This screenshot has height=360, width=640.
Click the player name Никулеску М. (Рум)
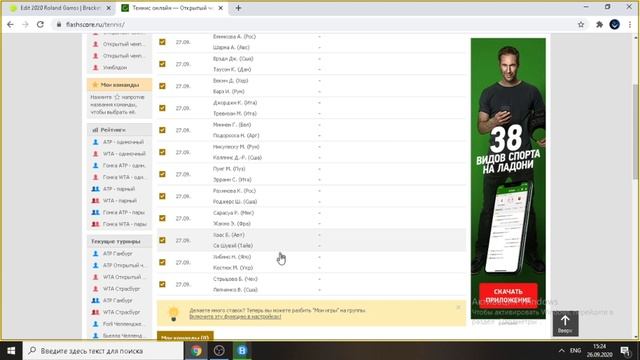pos(236,147)
